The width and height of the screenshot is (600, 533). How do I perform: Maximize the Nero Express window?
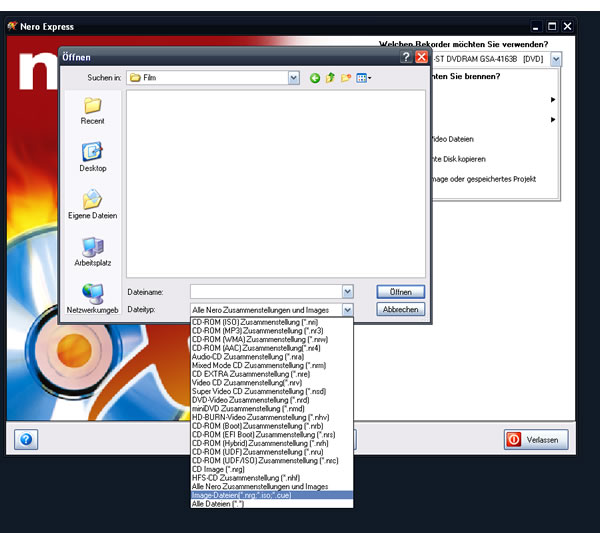pyautogui.click(x=552, y=26)
